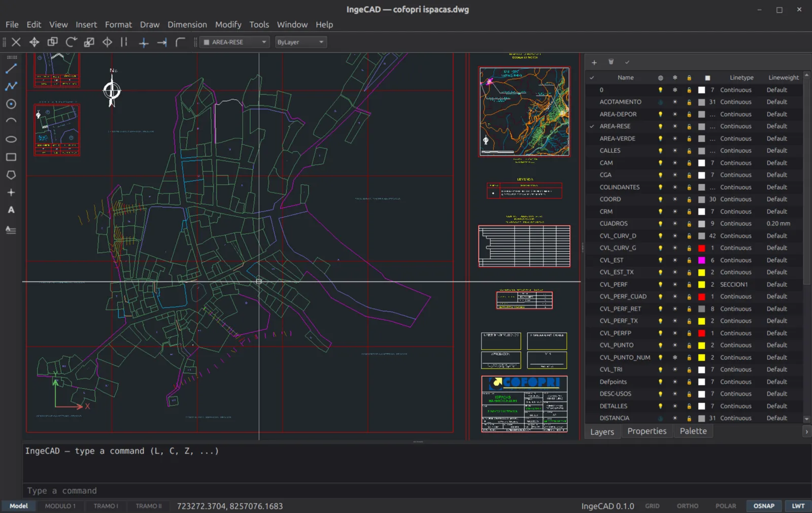Turn on ACOTAMIENTO layer visibility bulb
812x513 pixels.
point(660,102)
